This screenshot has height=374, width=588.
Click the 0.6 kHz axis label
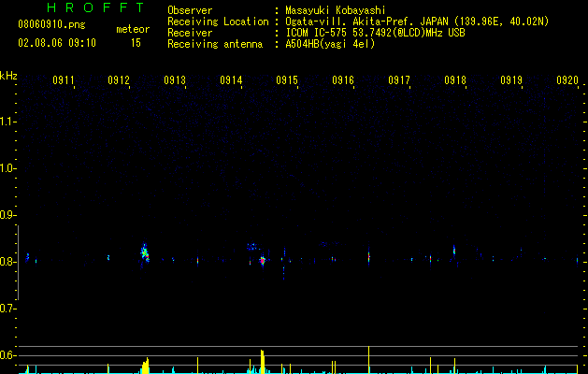(x=7, y=355)
